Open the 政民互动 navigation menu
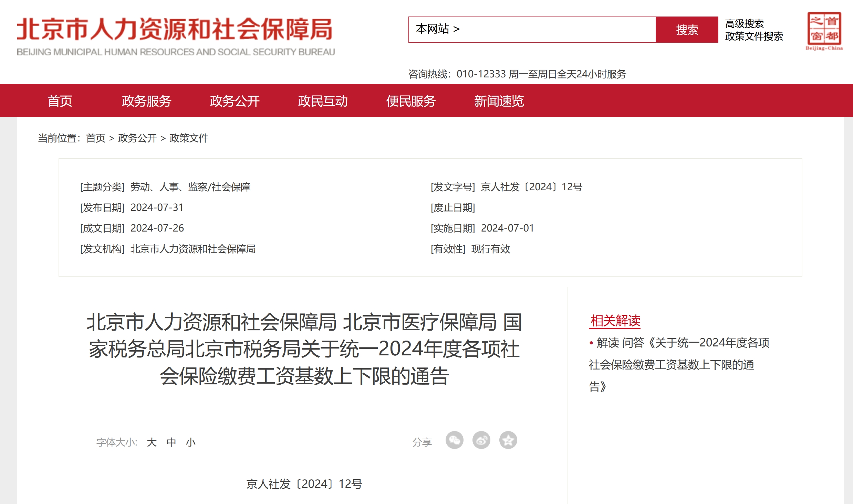The image size is (853, 504). point(323,101)
